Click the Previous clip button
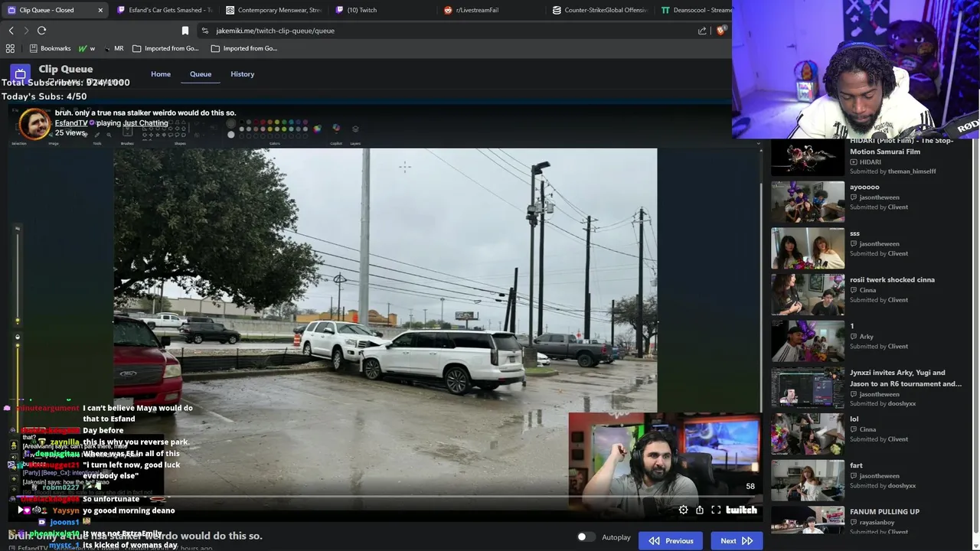980x551 pixels. pyautogui.click(x=671, y=540)
